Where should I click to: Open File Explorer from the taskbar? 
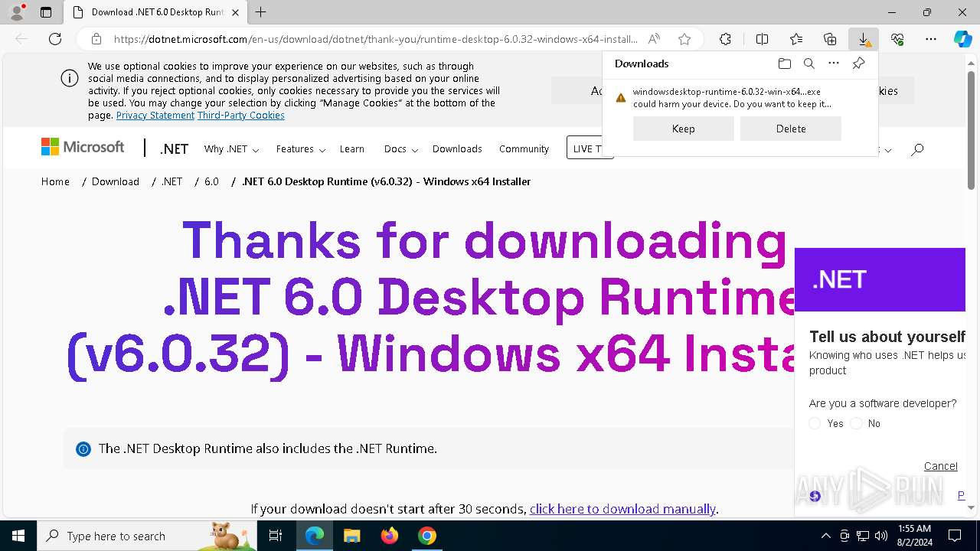(351, 536)
